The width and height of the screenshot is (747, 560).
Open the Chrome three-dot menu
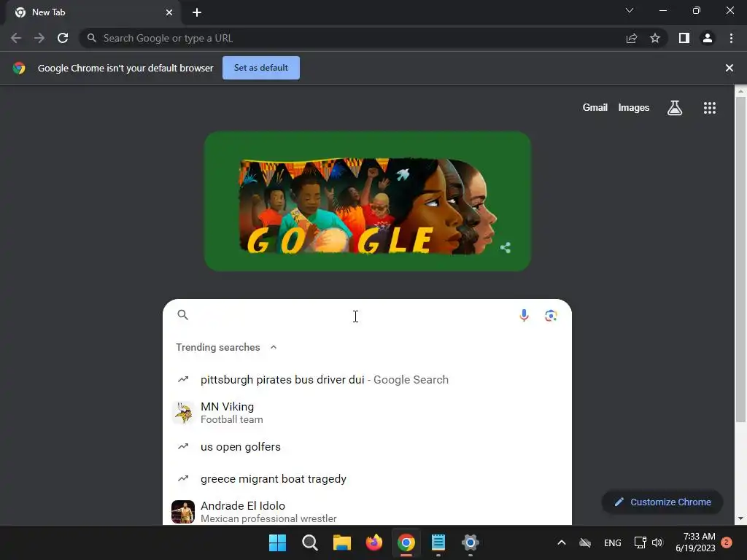tap(731, 38)
